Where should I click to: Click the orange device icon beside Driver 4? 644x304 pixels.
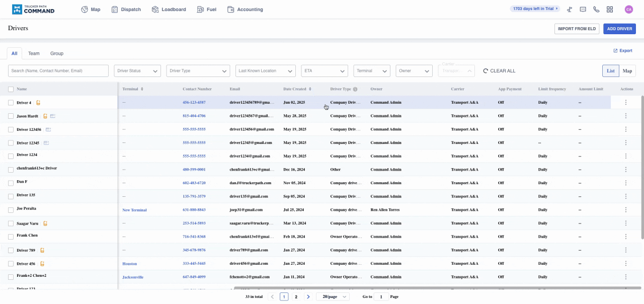click(38, 103)
